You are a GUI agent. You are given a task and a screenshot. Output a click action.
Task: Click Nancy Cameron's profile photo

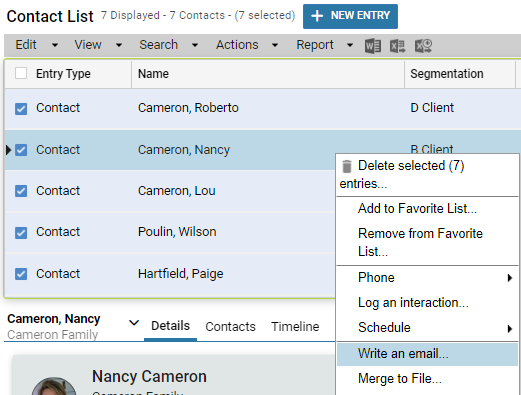click(x=54, y=387)
